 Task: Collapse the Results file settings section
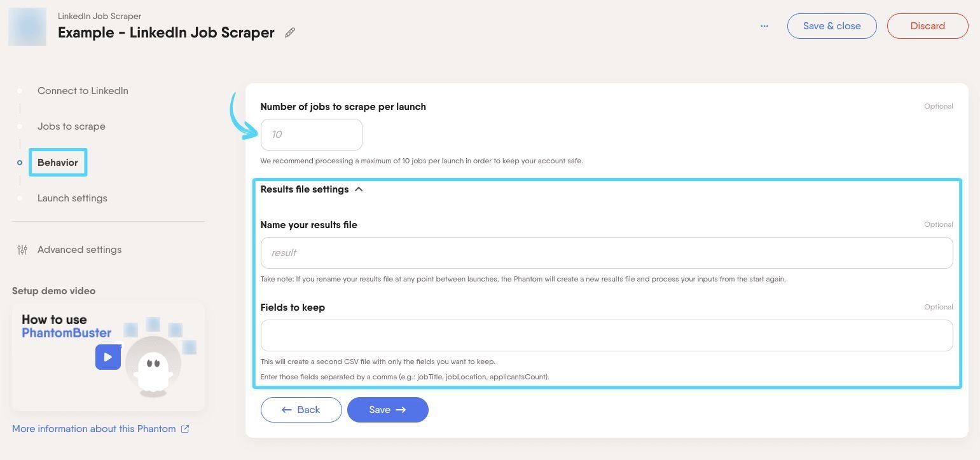(x=359, y=189)
